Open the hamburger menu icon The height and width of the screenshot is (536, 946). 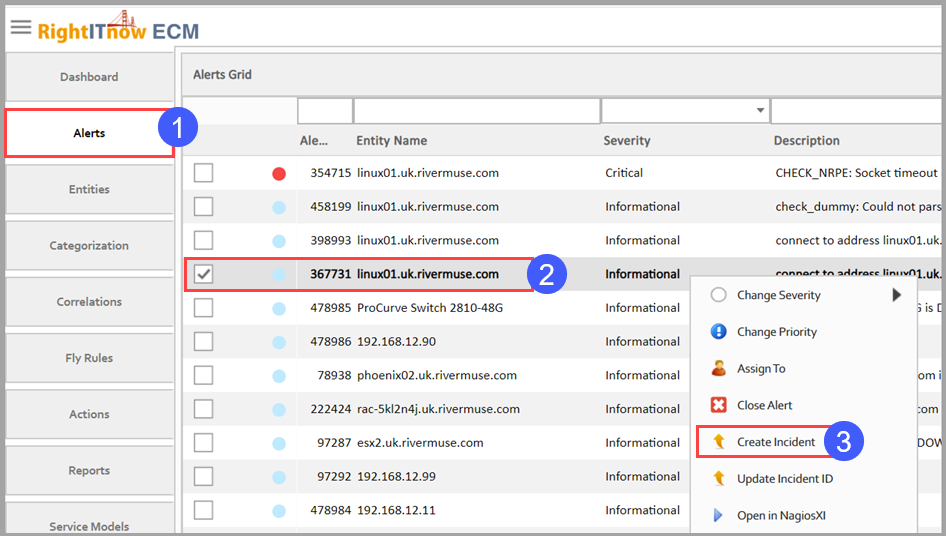tap(21, 27)
